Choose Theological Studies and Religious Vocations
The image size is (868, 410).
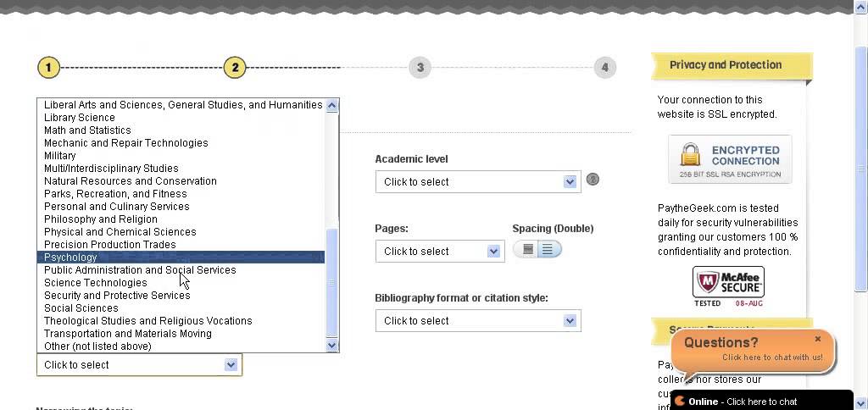[181, 321]
